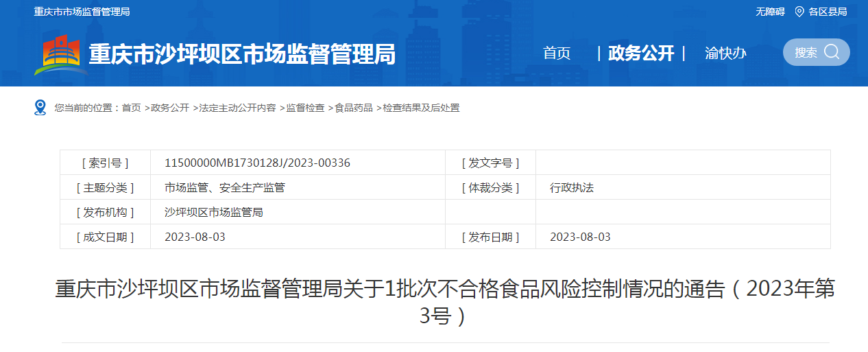
Task: Open 重庆市市场监督管理局 top link
Action: point(82,12)
